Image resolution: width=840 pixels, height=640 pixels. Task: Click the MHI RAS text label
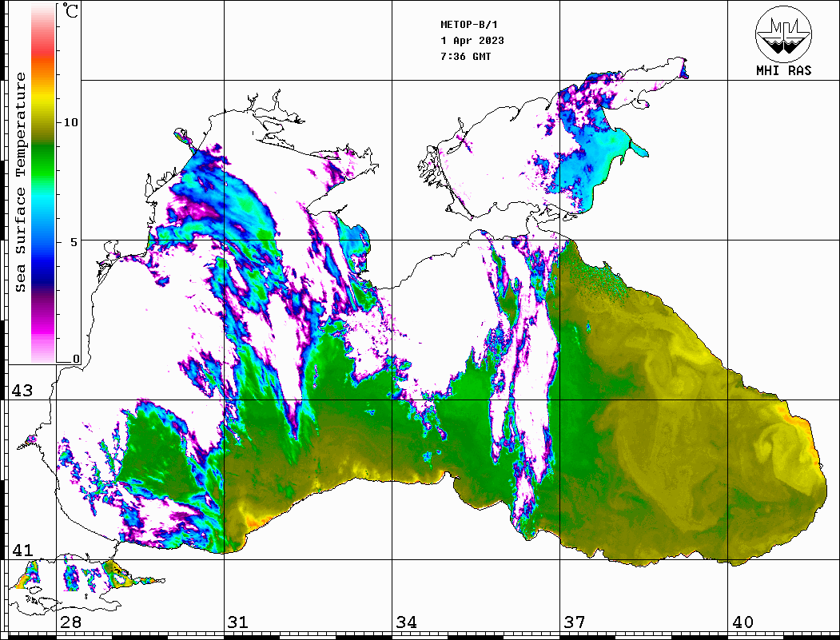click(x=783, y=71)
